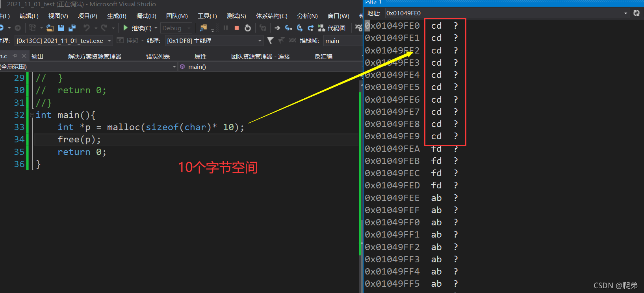Open the thread dropdown 主线程
The image size is (644, 293).
tap(214, 41)
